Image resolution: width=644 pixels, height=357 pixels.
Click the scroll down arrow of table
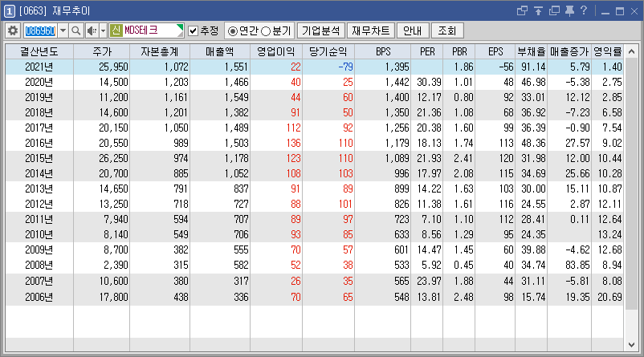tap(632, 345)
